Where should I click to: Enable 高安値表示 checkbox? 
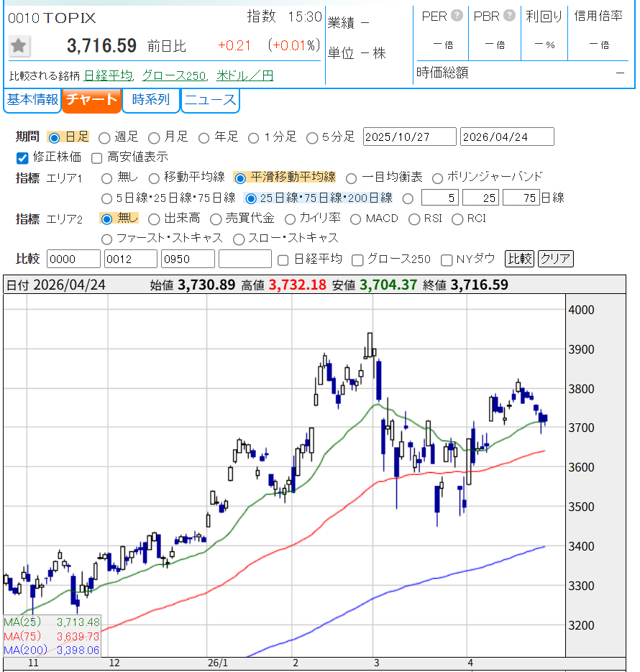[x=97, y=158]
